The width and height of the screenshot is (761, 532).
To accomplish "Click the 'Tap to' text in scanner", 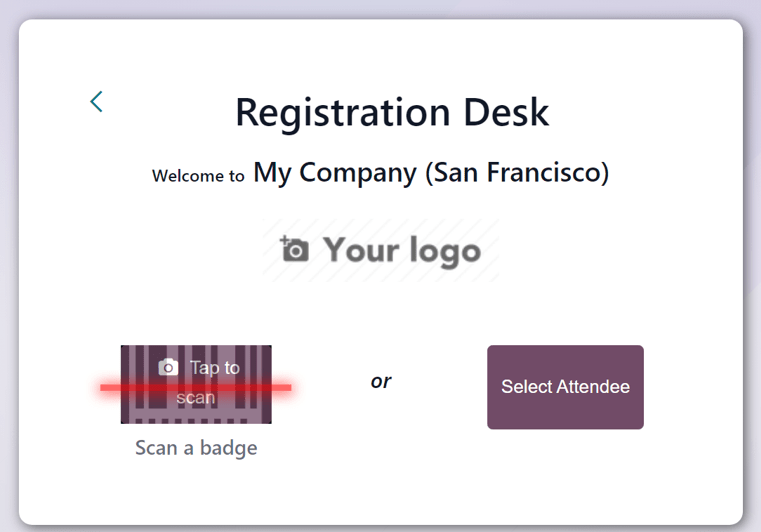I will pos(215,368).
